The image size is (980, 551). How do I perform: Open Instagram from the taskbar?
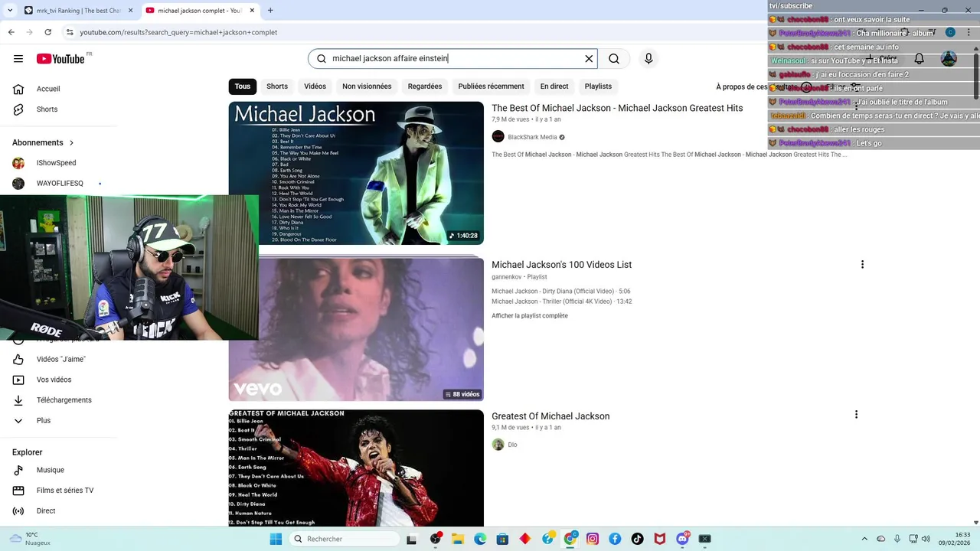click(593, 540)
